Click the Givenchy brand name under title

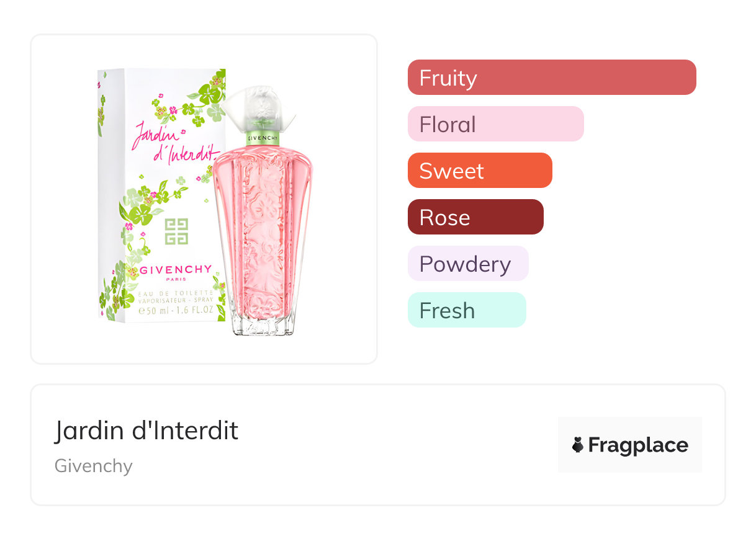coord(94,466)
